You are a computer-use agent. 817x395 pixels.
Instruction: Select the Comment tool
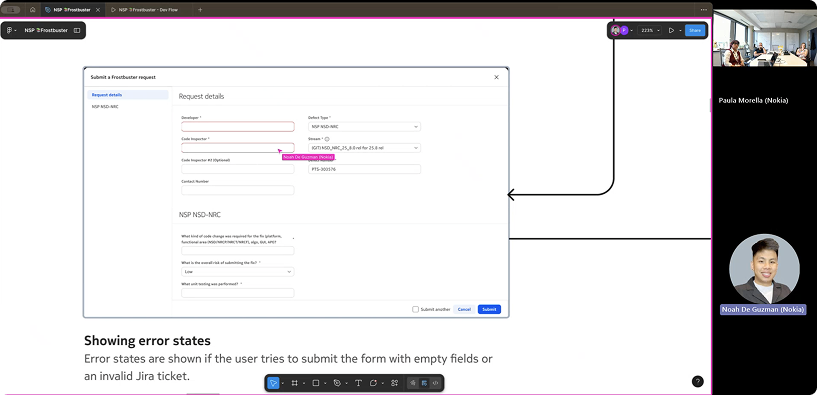point(373,383)
